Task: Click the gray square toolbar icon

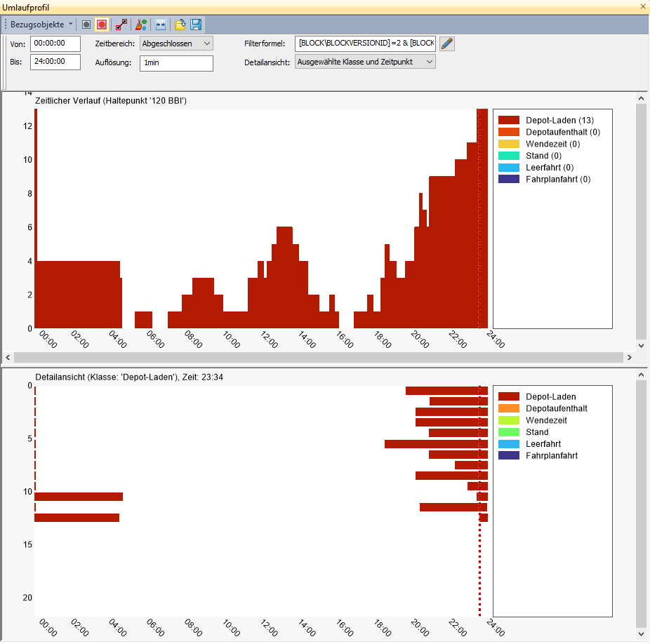Action: (x=86, y=25)
